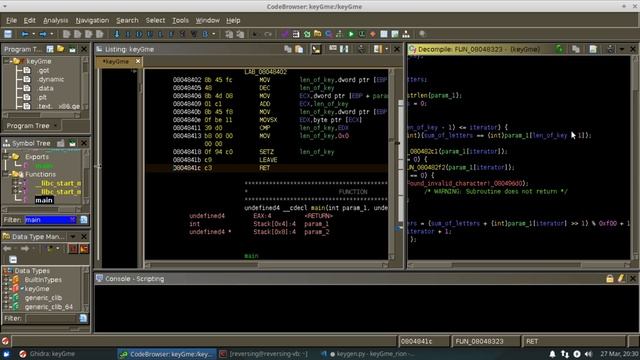
Task: Close the *keyGme listing tab
Action: coord(138,61)
